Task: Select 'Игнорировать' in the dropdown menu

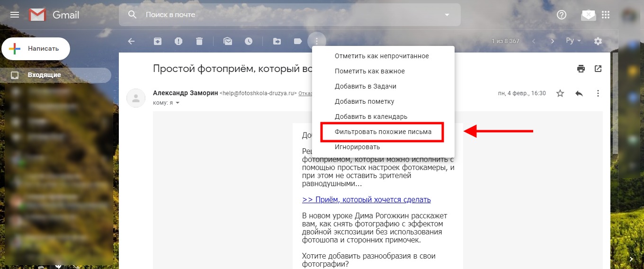Action: [x=357, y=147]
